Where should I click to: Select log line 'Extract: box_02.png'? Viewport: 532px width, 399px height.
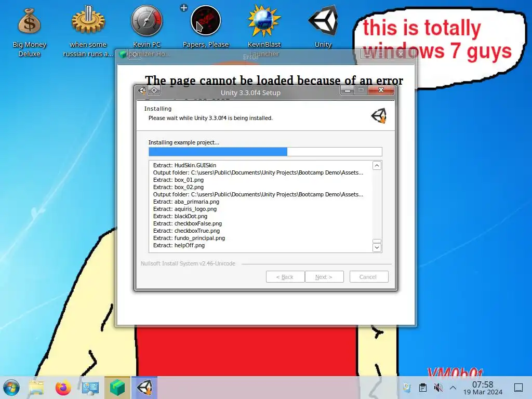[179, 187]
